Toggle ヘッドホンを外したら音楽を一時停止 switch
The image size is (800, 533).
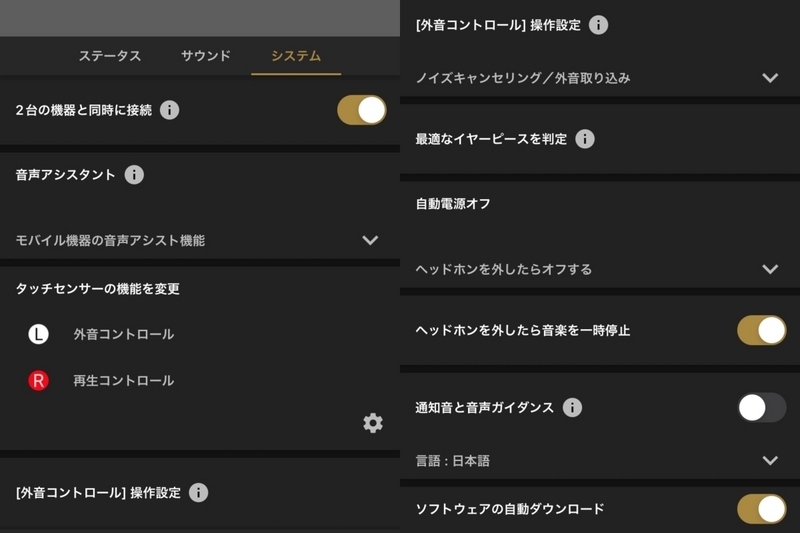(761, 330)
